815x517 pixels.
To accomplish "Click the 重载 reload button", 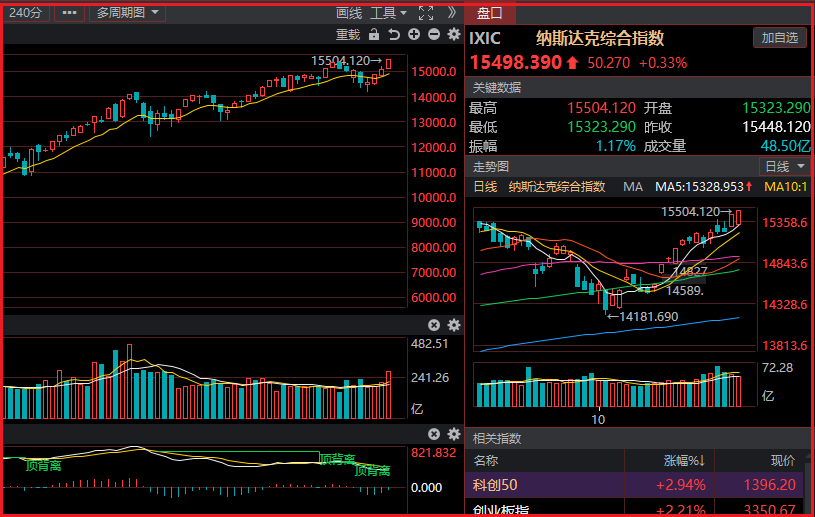I will point(348,35).
